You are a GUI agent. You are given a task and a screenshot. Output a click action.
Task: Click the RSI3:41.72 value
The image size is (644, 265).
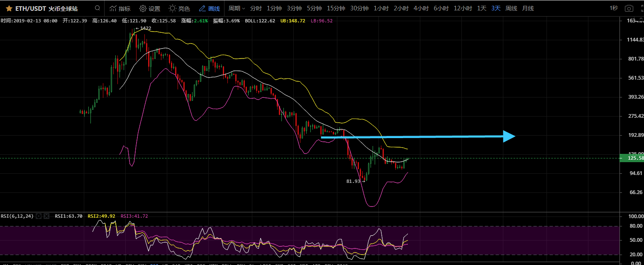[x=134, y=216]
